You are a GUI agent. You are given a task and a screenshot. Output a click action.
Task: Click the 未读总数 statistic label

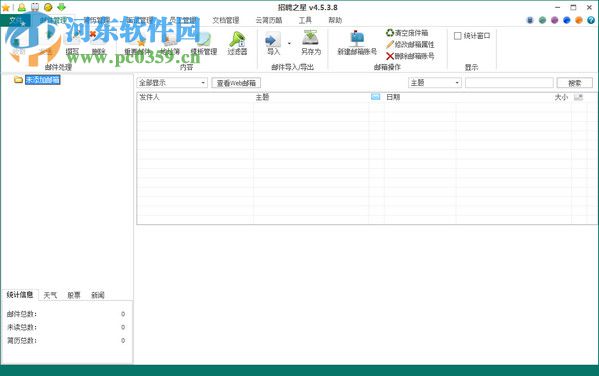click(x=21, y=327)
